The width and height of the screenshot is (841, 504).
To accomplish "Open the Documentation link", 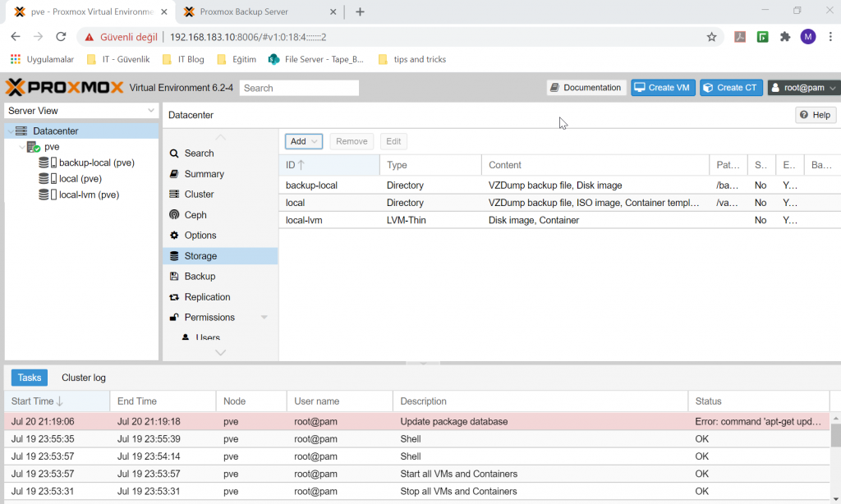I will pos(586,87).
